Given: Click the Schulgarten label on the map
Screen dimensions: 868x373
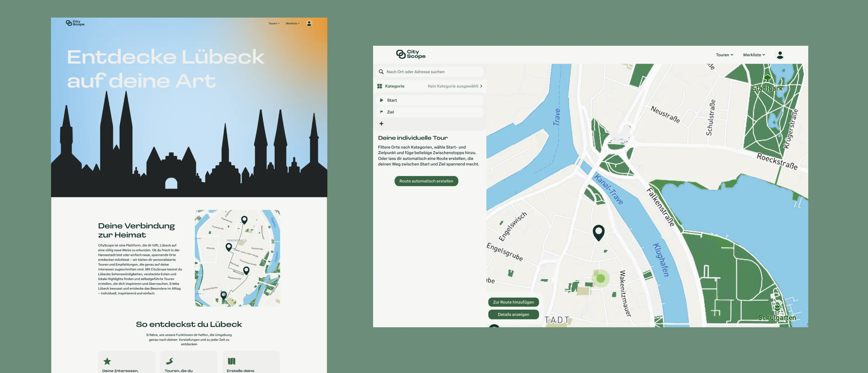Looking at the screenshot, I should point(777,318).
